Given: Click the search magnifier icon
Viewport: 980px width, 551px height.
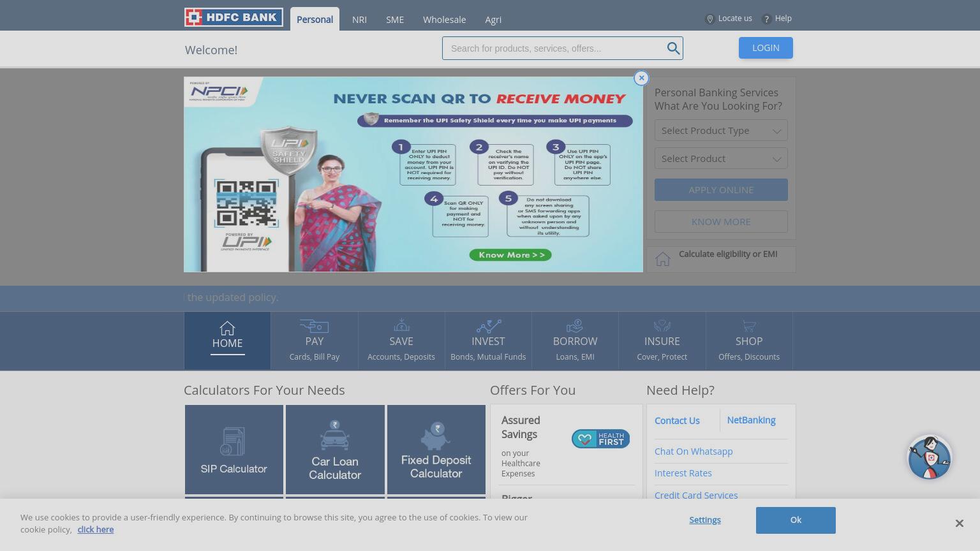Looking at the screenshot, I should [673, 48].
